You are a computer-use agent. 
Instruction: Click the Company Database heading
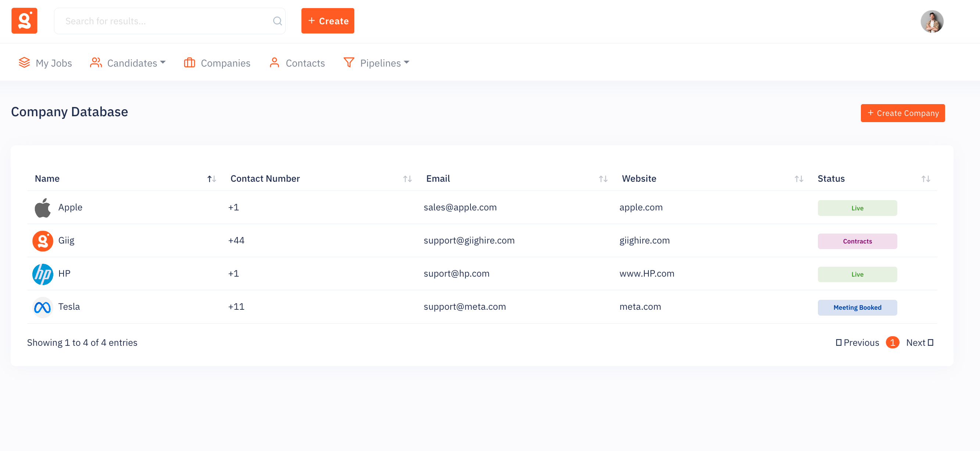point(69,112)
